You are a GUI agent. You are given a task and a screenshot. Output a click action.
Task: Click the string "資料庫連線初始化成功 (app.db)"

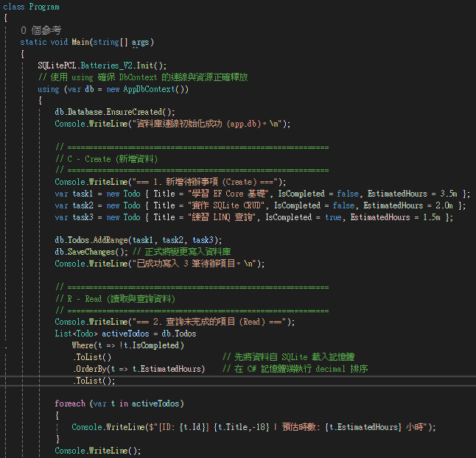pos(198,124)
